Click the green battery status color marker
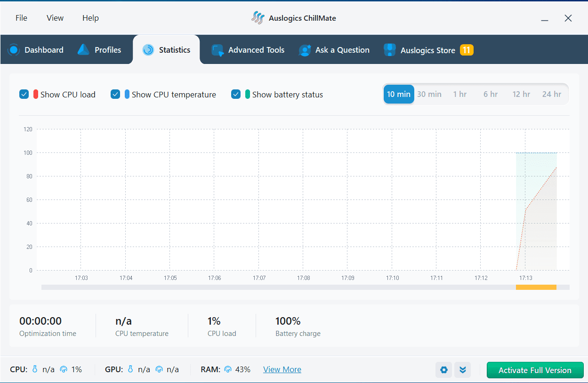Viewport: 588px width, 383px height. point(248,94)
